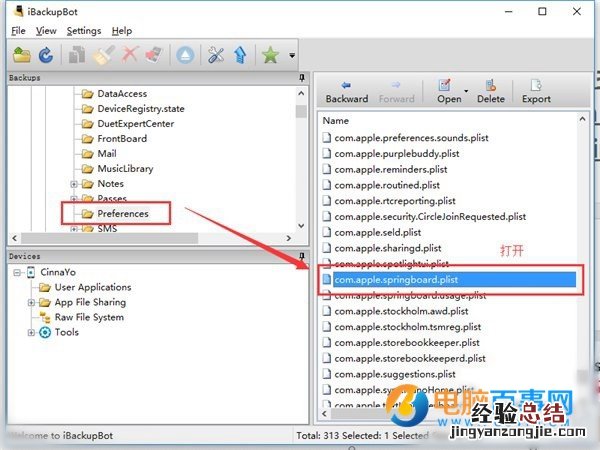Expand the Passes folder node
Screen dimensions: 600x450
(74, 199)
